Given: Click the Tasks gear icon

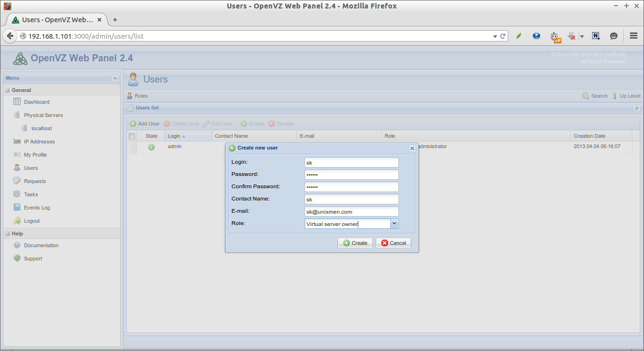Looking at the screenshot, I should (x=17, y=194).
